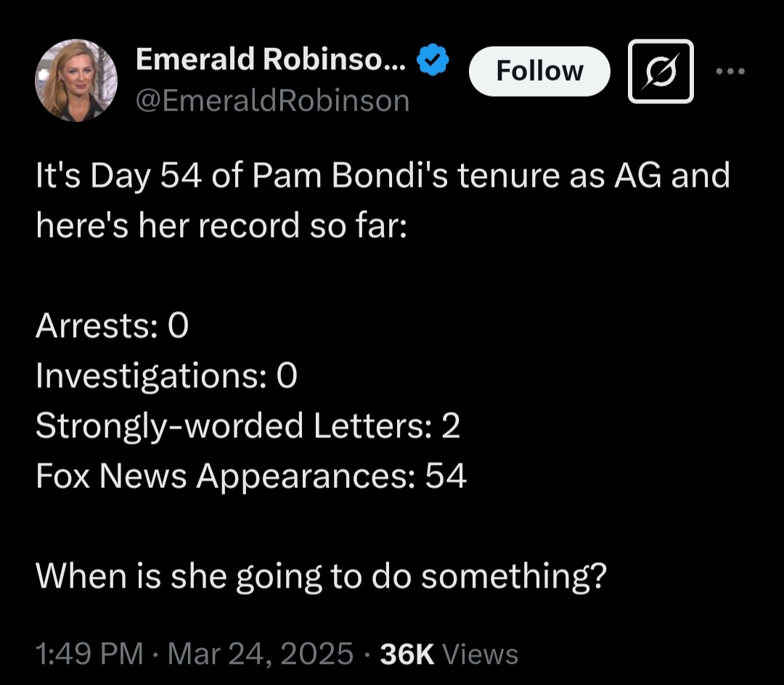Open Emerald Robinson's profile picture
Viewport: 784px width, 685px height.
76,81
